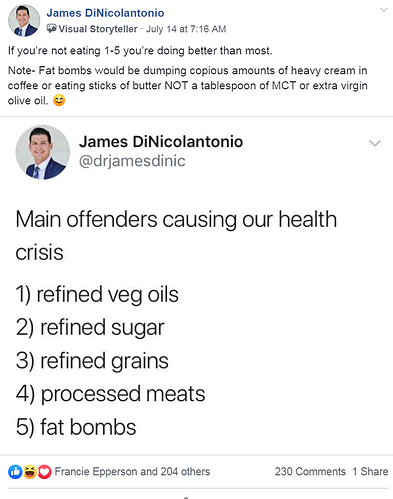The width and height of the screenshot is (393, 499).
Task: Open James DiNicolantonio's profile from blue name link
Action: [x=105, y=13]
